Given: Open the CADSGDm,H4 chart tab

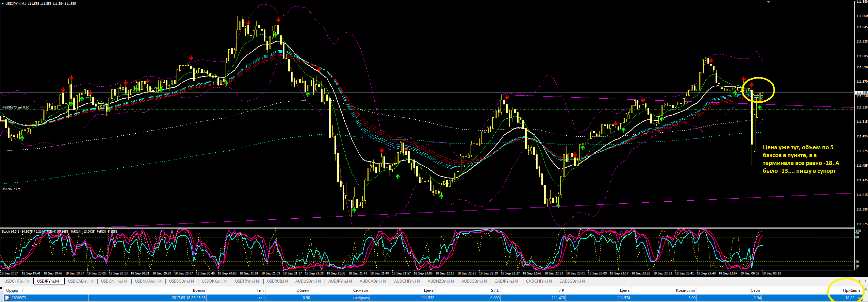Looking at the screenshot, I should pyautogui.click(x=572, y=281).
